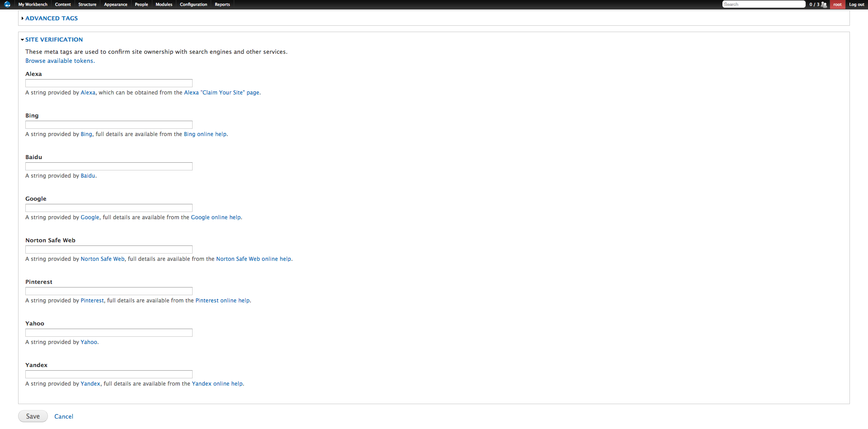Open the Appearance menu
Image resolution: width=868 pixels, height=429 pixels.
(116, 5)
